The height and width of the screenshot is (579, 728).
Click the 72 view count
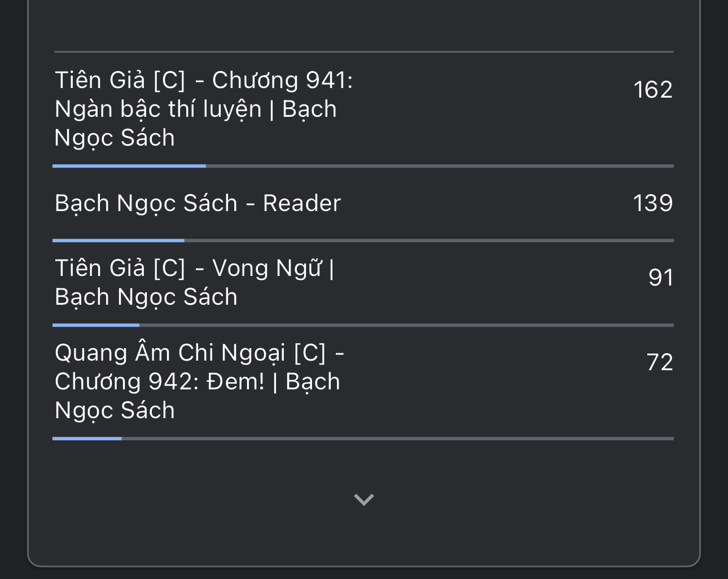coord(660,362)
